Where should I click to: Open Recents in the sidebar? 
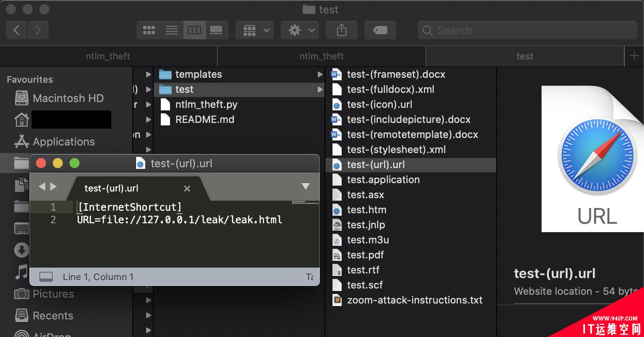point(44,316)
